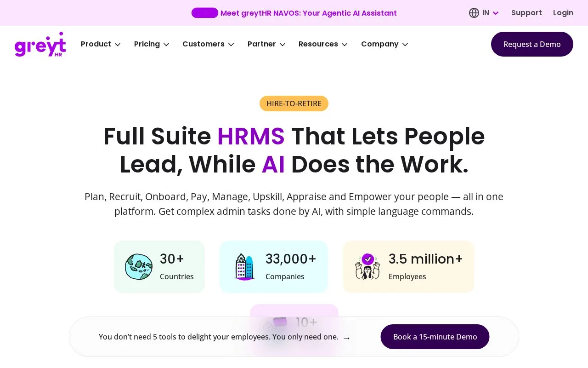Click the globe region icon
Screen dimensions: 588x368
click(x=474, y=13)
